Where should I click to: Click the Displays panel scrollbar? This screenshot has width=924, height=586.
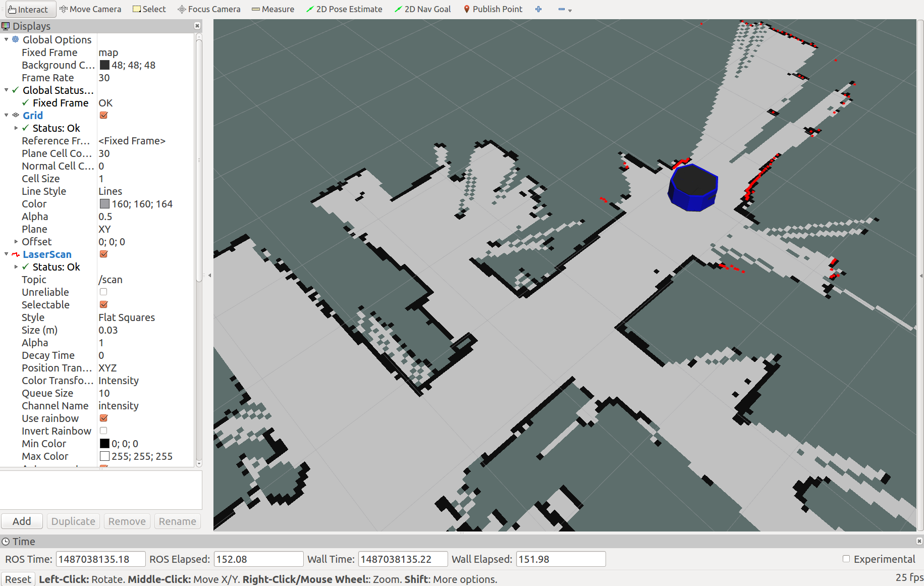(x=199, y=161)
